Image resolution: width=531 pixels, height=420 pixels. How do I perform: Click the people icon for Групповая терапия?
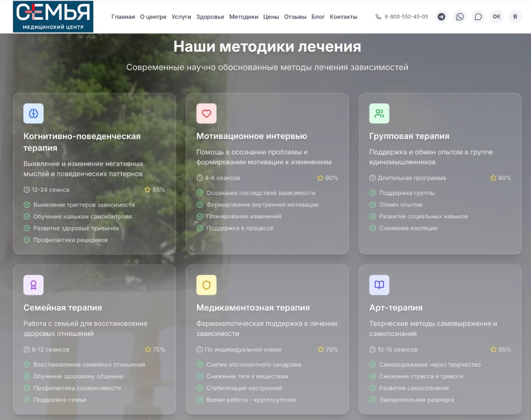click(379, 114)
